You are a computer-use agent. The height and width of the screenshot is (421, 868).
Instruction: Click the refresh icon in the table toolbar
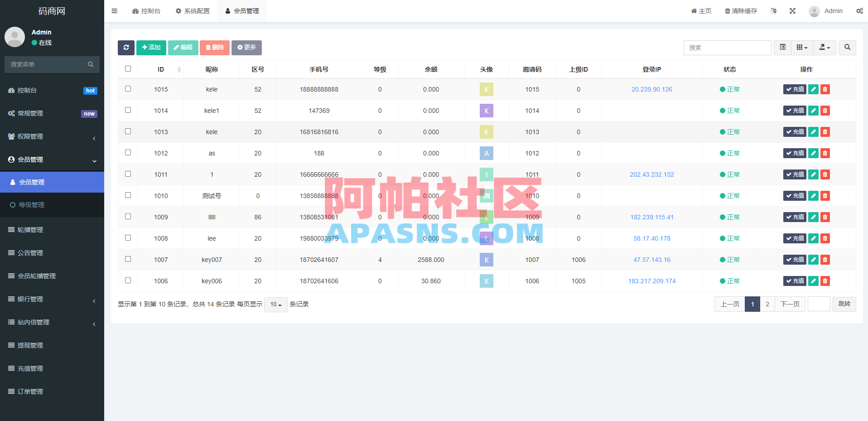pos(126,48)
